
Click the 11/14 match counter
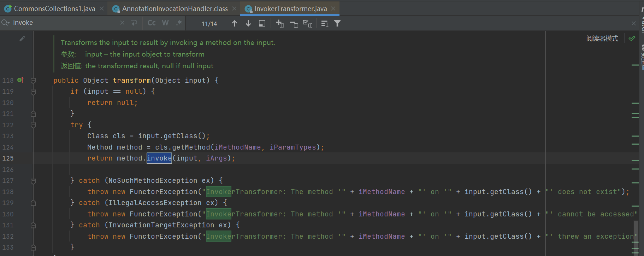[209, 24]
